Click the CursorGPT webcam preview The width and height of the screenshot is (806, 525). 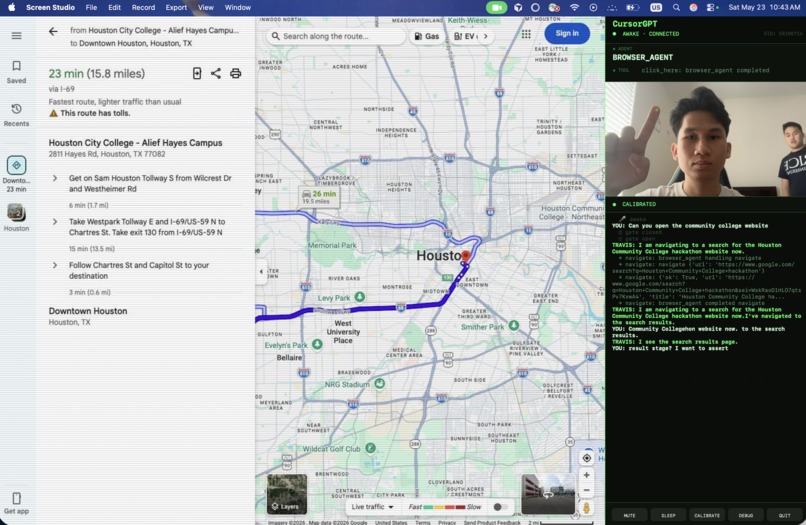(x=705, y=139)
